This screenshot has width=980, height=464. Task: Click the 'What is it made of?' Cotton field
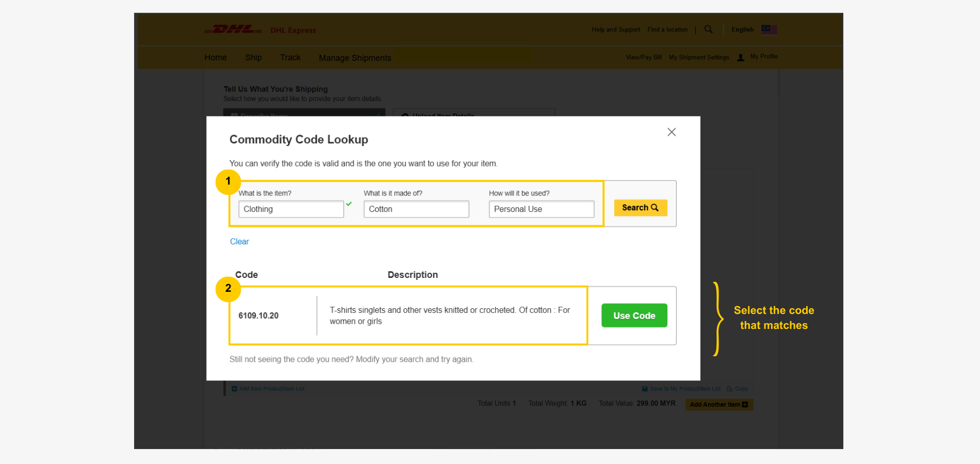[416, 209]
